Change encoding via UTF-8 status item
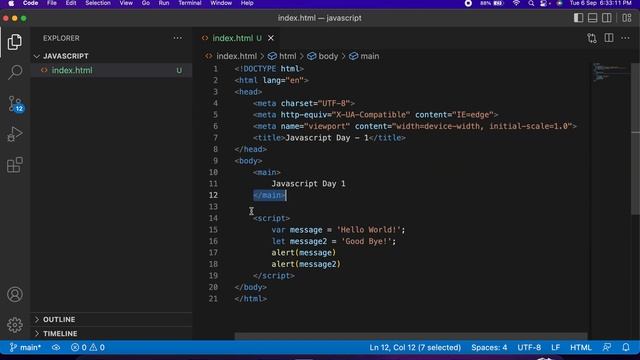The width and height of the screenshot is (640, 360). point(529,347)
